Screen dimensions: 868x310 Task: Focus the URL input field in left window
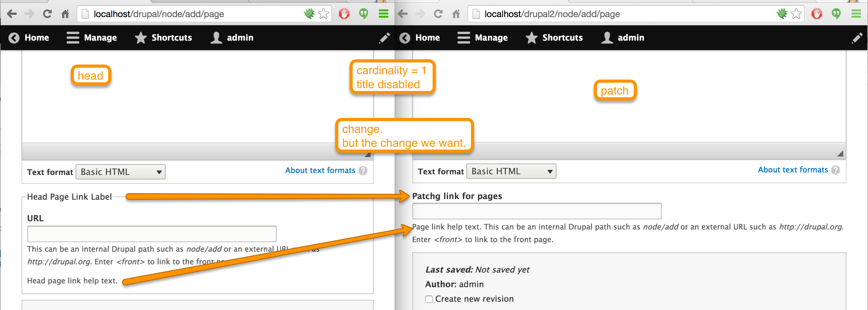pyautogui.click(x=152, y=234)
